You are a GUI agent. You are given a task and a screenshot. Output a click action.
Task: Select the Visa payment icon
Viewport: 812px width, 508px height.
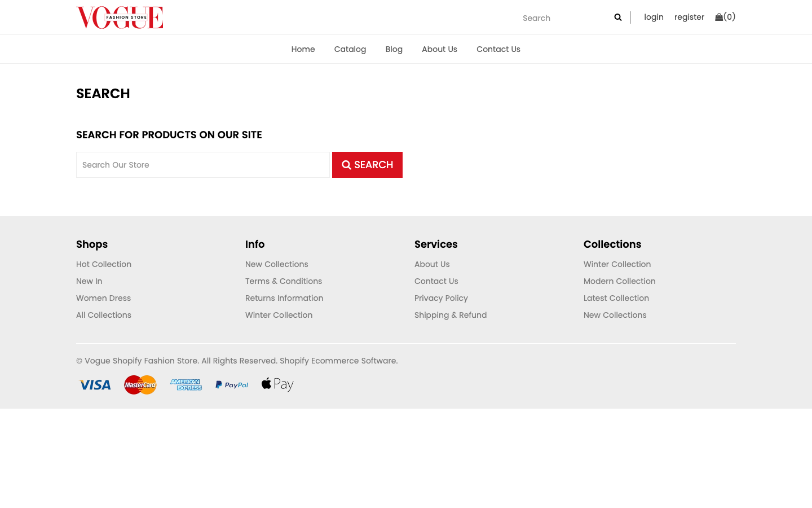[95, 385]
